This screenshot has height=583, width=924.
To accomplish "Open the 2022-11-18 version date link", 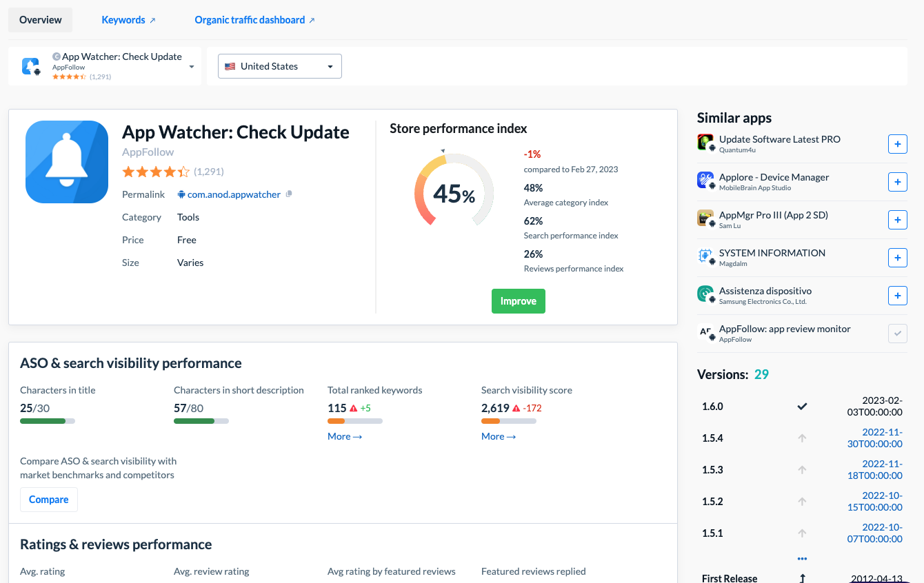I will pyautogui.click(x=875, y=470).
